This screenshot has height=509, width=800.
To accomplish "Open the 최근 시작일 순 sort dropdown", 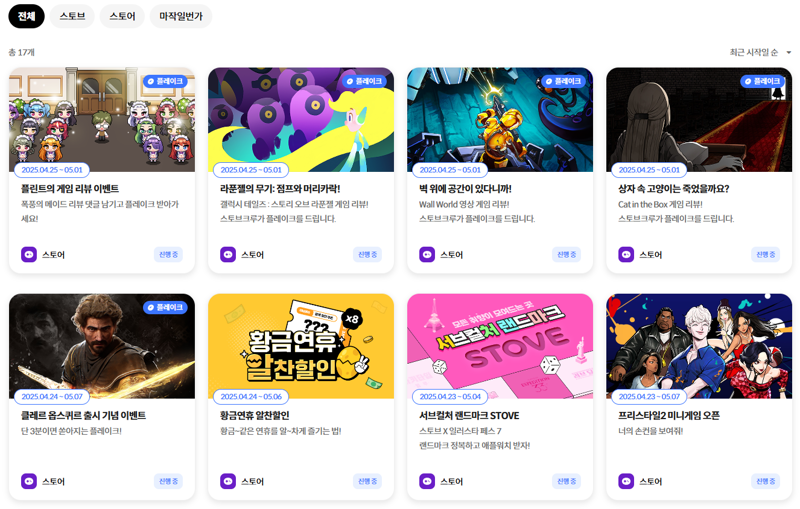I will (x=760, y=52).
